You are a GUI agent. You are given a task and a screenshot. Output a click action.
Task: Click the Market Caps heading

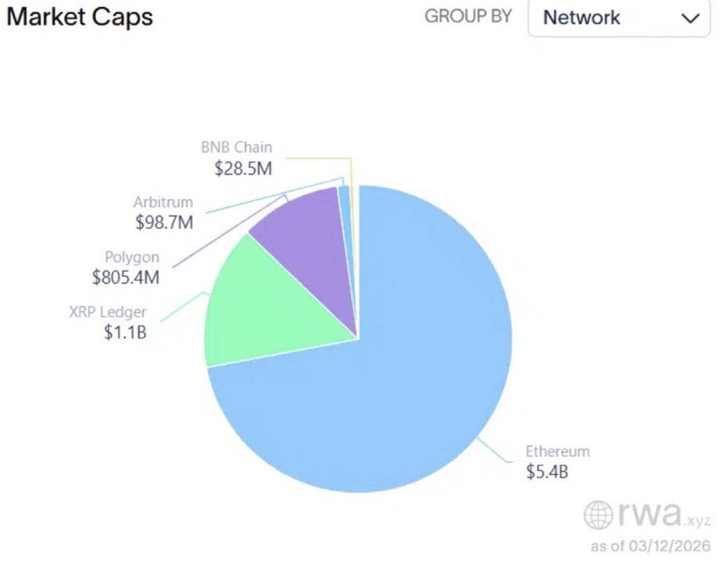tap(80, 16)
